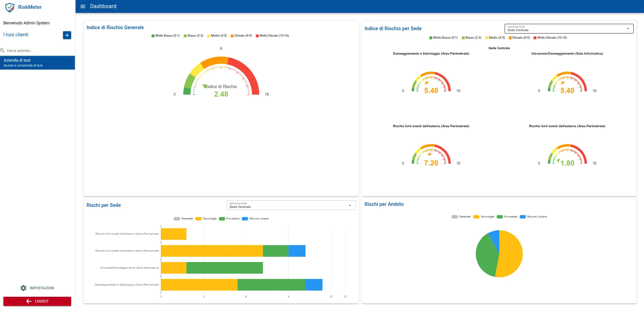Toggle Procedure legend in bar chart
Viewport: 644px width, 310px height.
[229, 219]
